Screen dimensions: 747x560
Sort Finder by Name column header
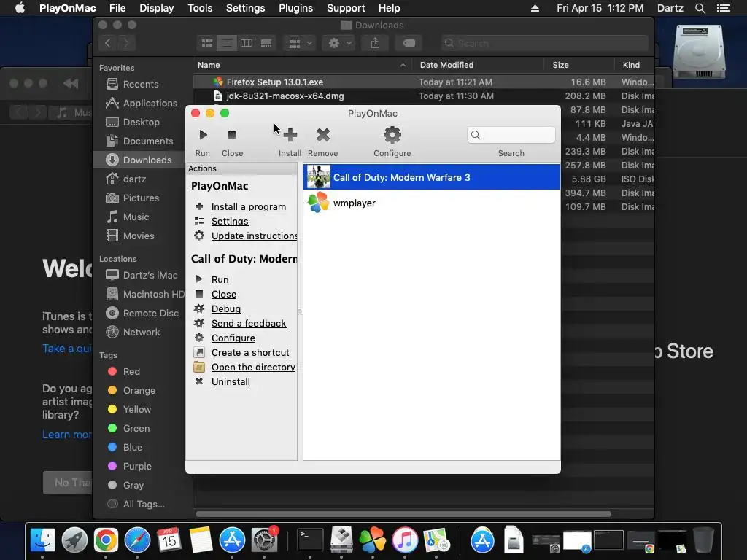click(303, 65)
